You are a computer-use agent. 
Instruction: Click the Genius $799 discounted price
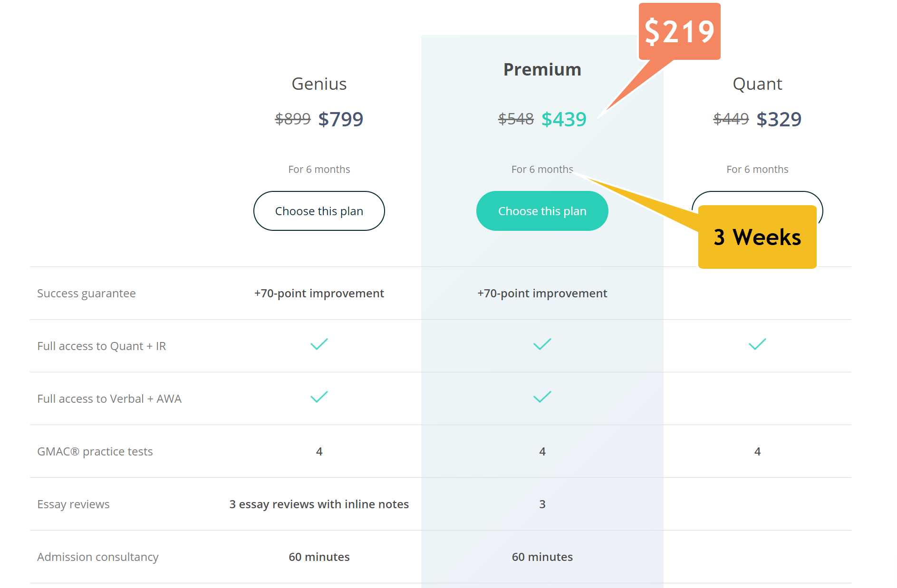340,119
